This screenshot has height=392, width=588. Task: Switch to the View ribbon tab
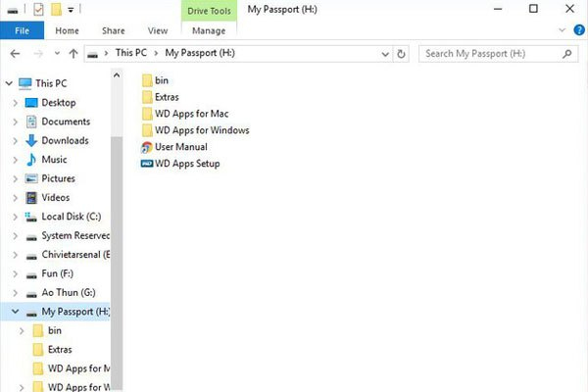[x=158, y=30]
